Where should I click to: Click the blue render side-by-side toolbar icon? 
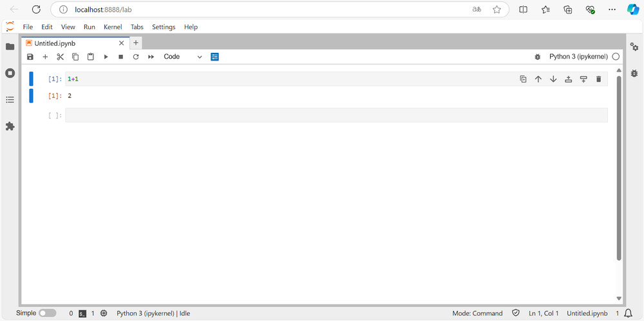coord(215,57)
